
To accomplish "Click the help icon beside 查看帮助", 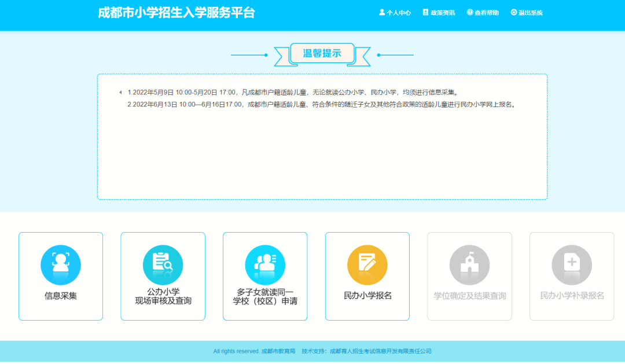I will click(470, 12).
